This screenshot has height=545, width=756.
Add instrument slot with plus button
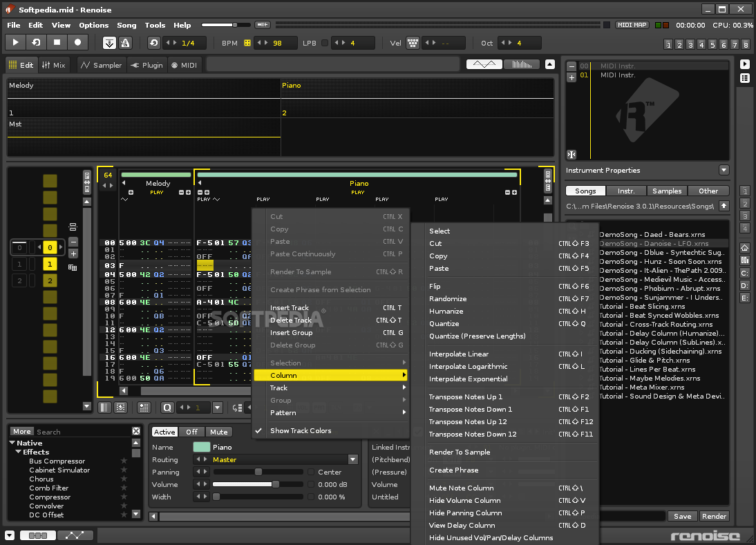click(x=571, y=77)
